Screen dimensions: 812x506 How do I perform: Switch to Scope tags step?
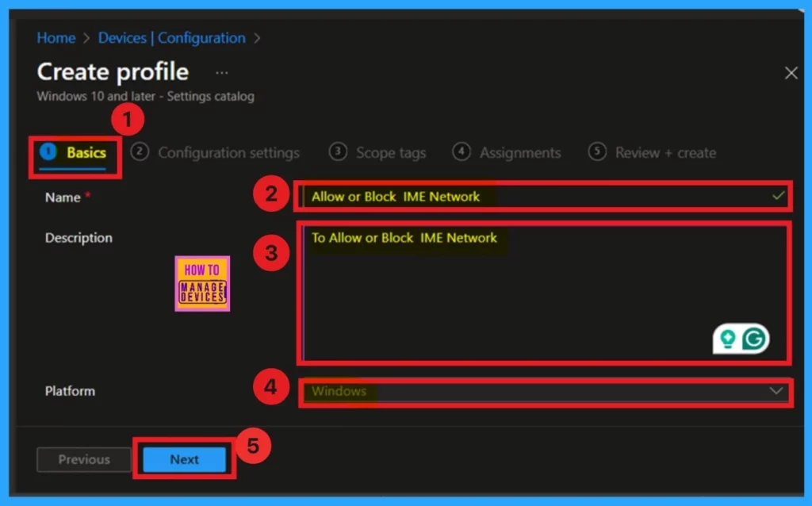pos(377,153)
